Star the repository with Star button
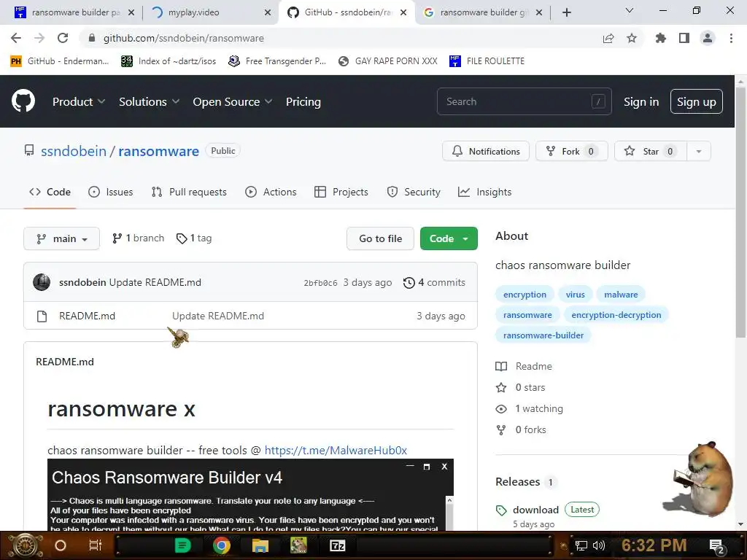Viewport: 747px width, 560px height. click(x=650, y=152)
